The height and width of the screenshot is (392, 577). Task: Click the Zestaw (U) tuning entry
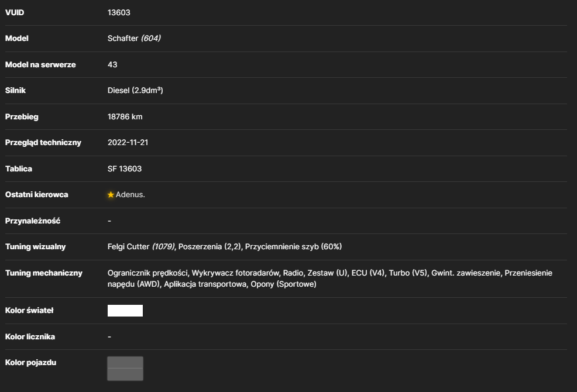(328, 273)
